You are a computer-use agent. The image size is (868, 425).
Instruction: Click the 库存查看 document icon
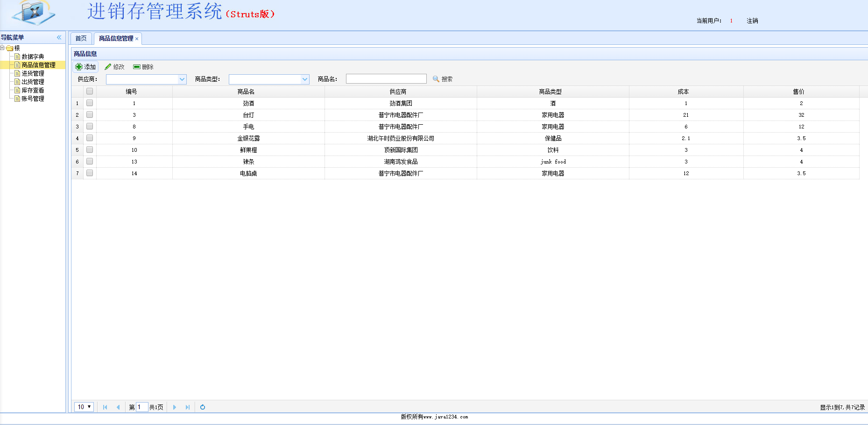17,90
